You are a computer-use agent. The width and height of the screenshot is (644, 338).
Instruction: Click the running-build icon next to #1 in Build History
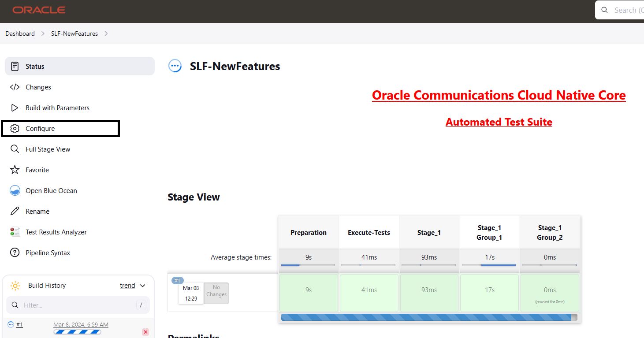tap(11, 324)
